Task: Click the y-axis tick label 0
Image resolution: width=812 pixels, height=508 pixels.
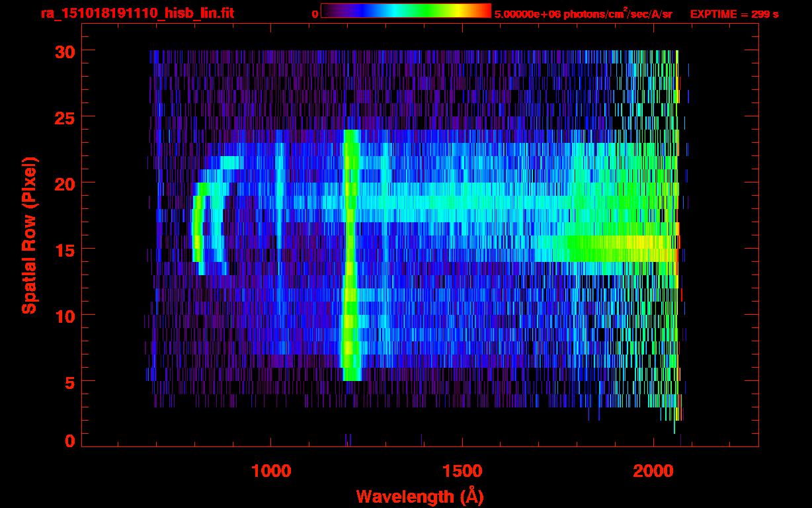Action: (x=70, y=441)
